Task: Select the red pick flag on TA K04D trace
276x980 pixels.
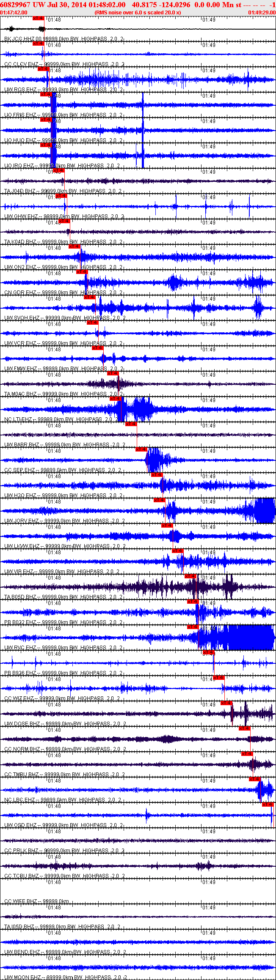Action: [63, 221]
